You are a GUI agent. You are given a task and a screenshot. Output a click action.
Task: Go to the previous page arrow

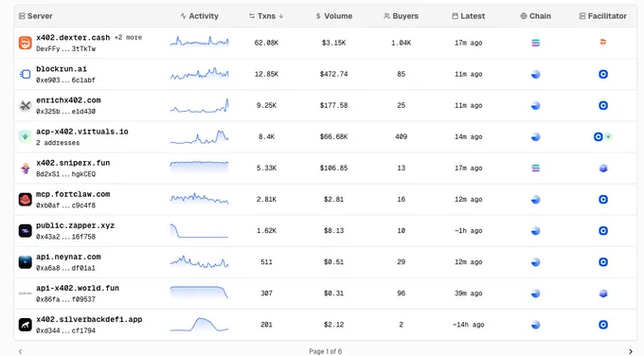click(20, 351)
